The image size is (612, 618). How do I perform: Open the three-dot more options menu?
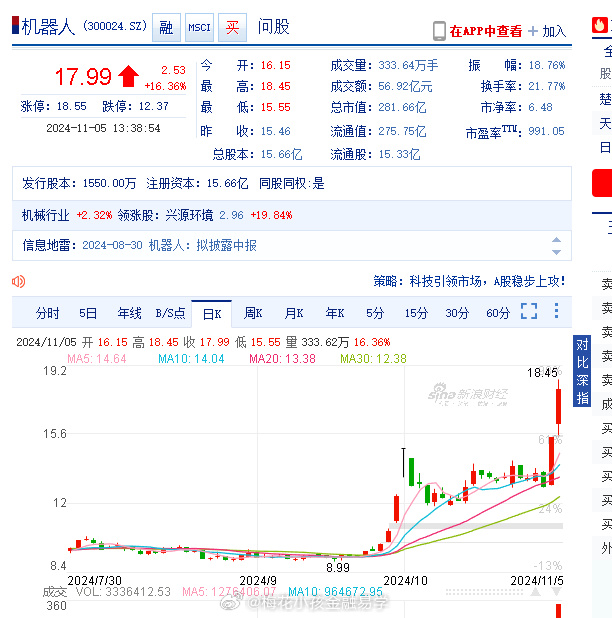coord(556,311)
